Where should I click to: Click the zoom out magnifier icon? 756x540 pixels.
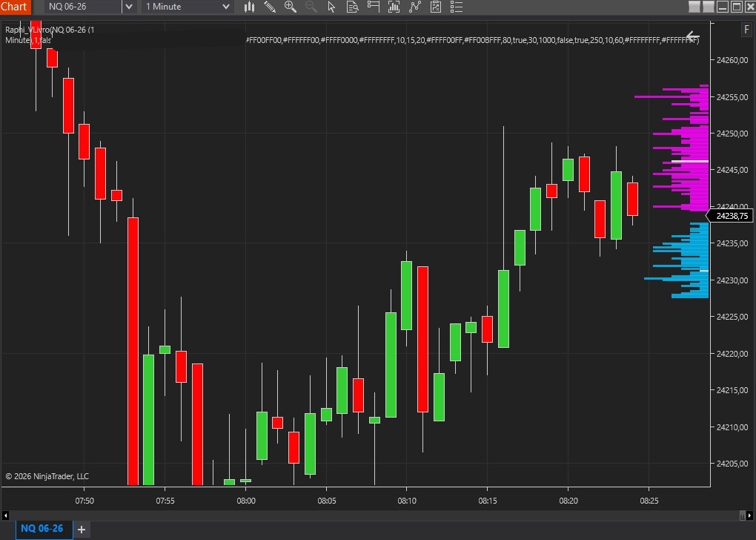pyautogui.click(x=311, y=7)
